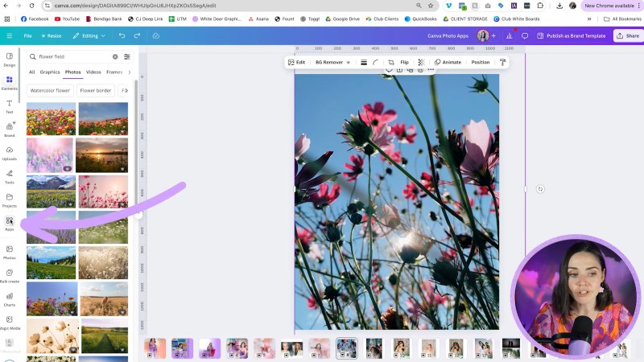Screen dimensions: 644x362
Task: Select the Text tool in sidebar
Action: [x=10, y=106]
